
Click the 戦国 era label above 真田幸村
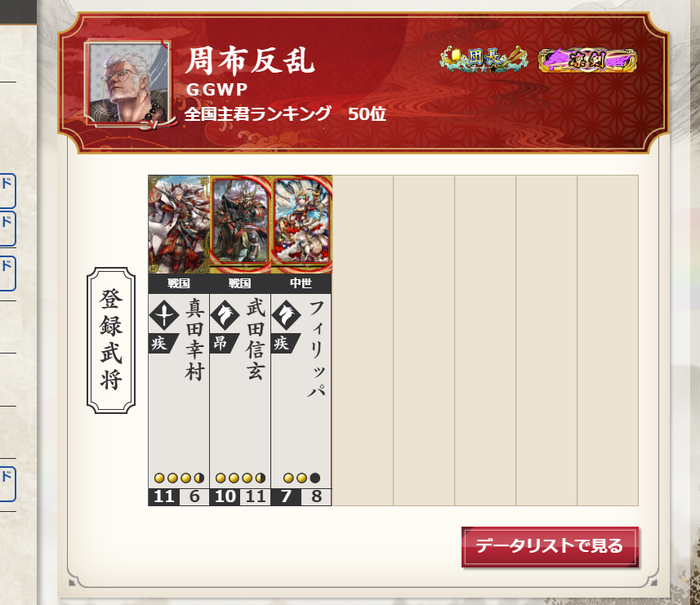tap(179, 283)
